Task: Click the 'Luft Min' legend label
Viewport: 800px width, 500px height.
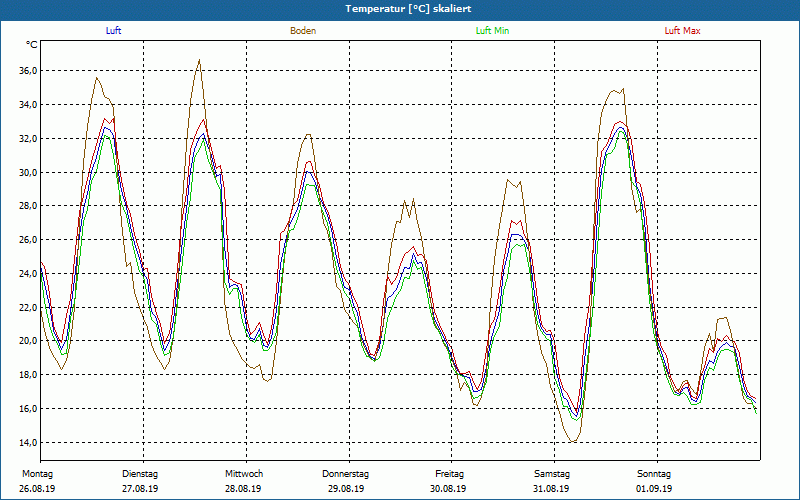Action: pos(492,31)
